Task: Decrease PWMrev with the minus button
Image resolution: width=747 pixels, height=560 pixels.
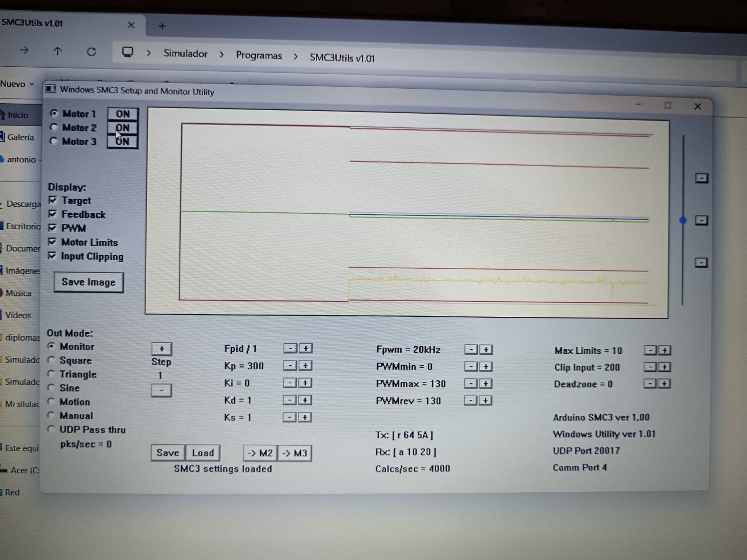Action: [x=471, y=400]
